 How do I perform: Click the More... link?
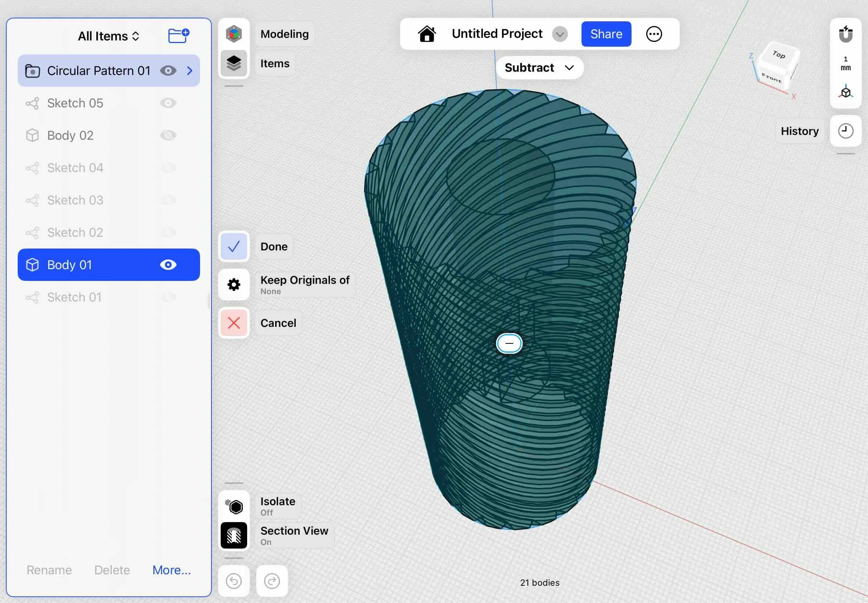point(171,570)
